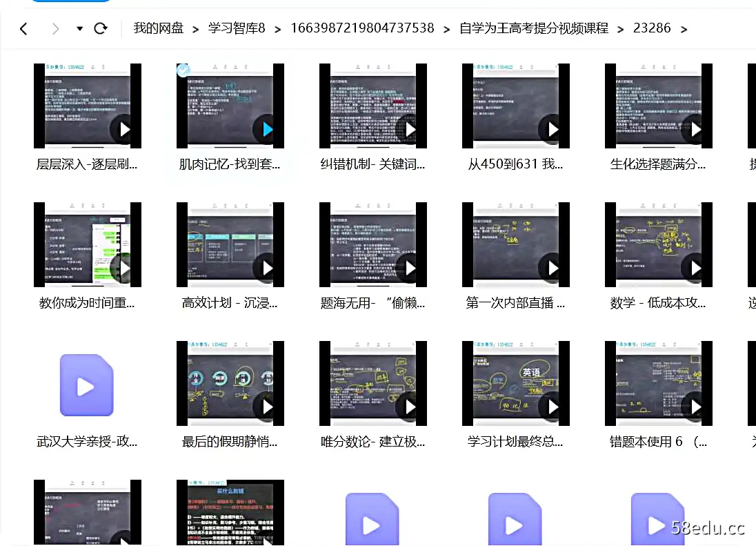
Task: Open the 学习计划最终总 video thumbnail
Action: (515, 384)
